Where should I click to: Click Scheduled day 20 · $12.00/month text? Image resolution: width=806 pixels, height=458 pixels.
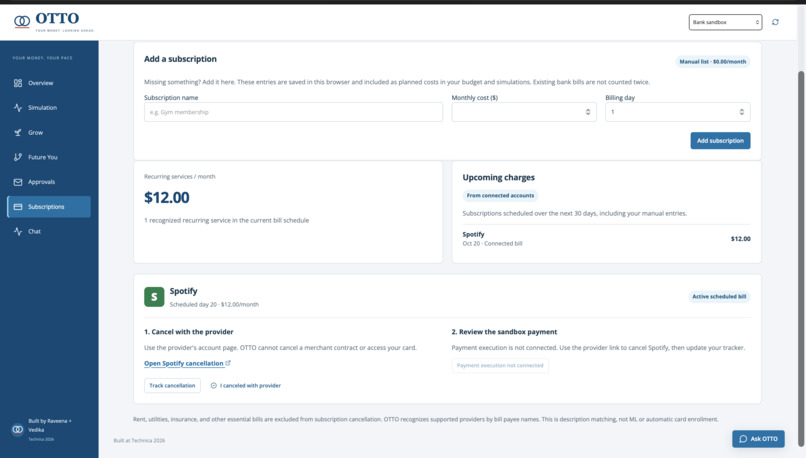214,304
